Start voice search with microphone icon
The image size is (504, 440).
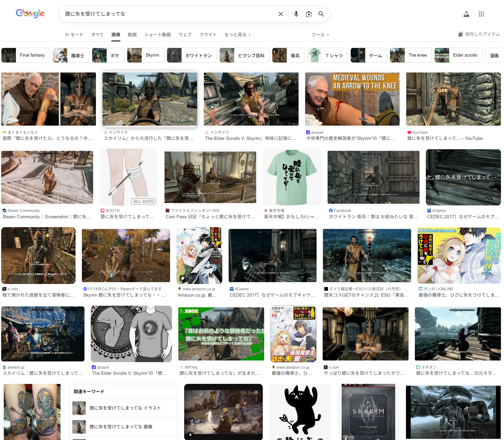tap(296, 14)
